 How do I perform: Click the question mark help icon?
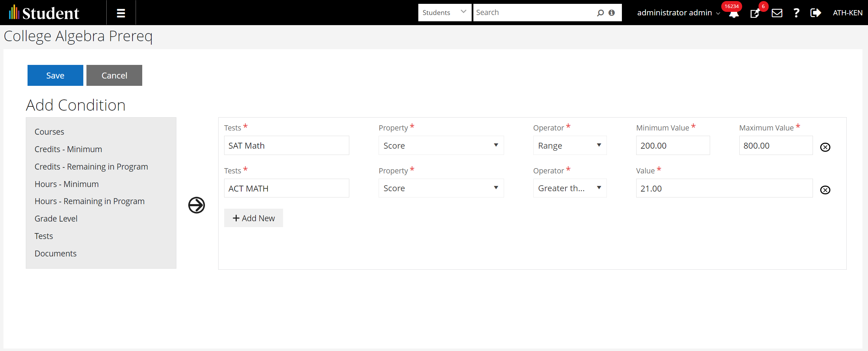tap(796, 13)
